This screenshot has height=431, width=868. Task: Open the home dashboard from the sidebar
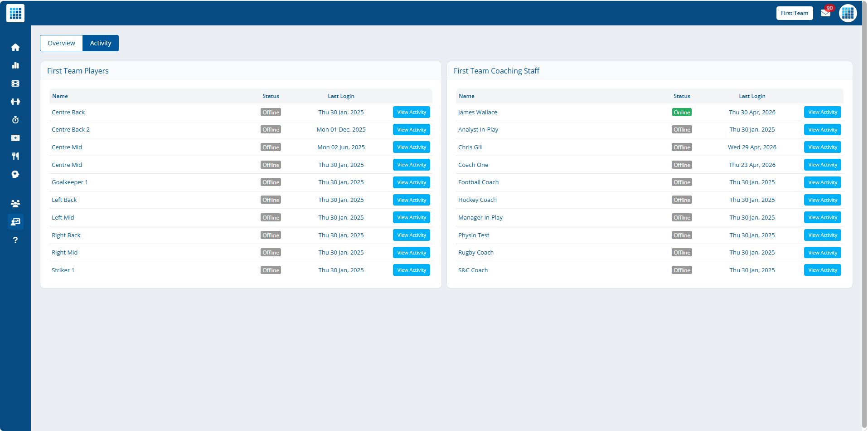(15, 47)
